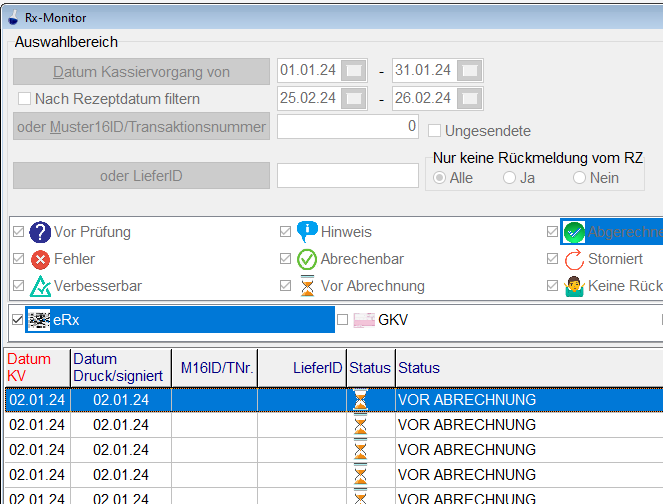Check the GKV prescription type checkbox
The height and width of the screenshot is (504, 663).
(343, 320)
